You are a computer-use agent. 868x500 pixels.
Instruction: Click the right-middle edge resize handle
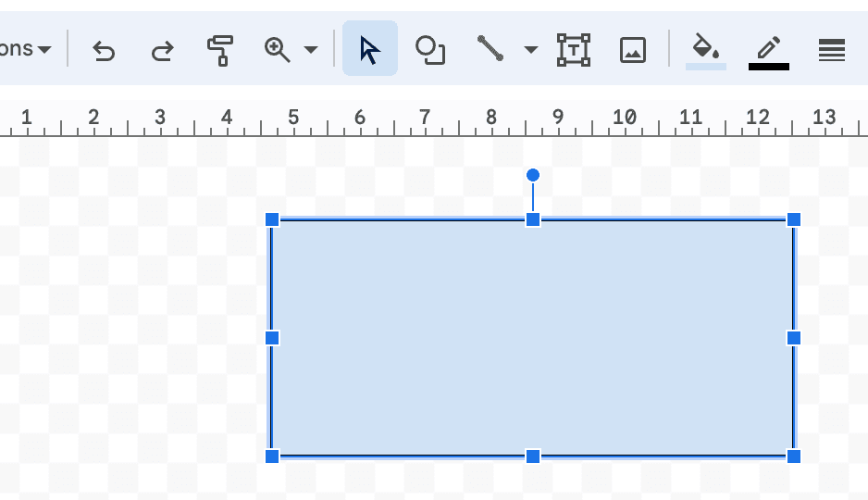(793, 338)
